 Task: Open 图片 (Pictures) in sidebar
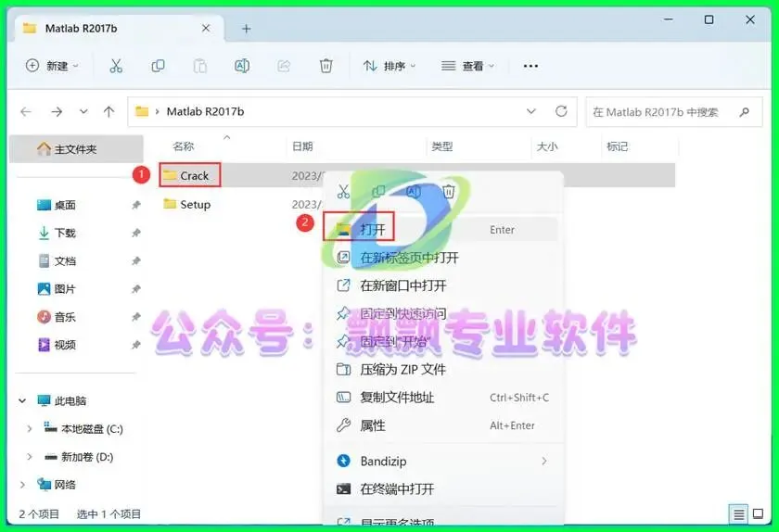point(65,288)
